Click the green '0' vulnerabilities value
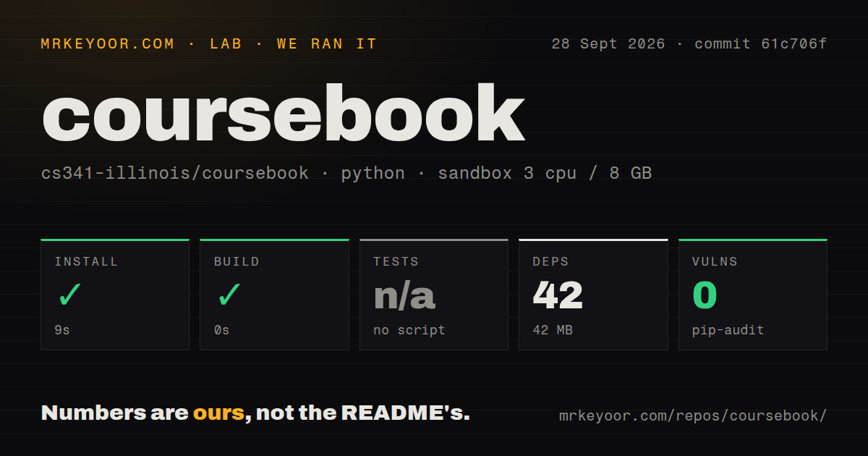 coord(705,295)
